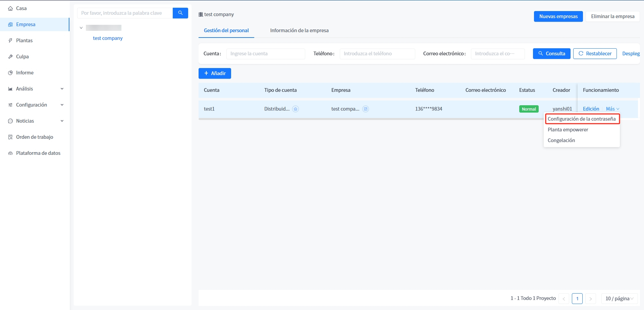Open the 10 / página page size dropdown
Image resolution: width=644 pixels, height=310 pixels.
[x=619, y=299]
